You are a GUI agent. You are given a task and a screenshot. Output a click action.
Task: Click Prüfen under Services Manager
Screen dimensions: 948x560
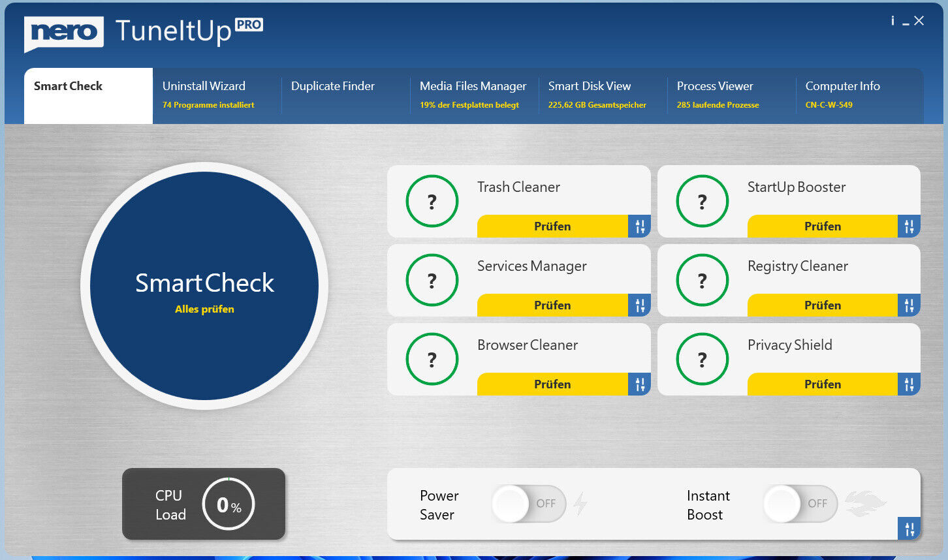click(552, 305)
